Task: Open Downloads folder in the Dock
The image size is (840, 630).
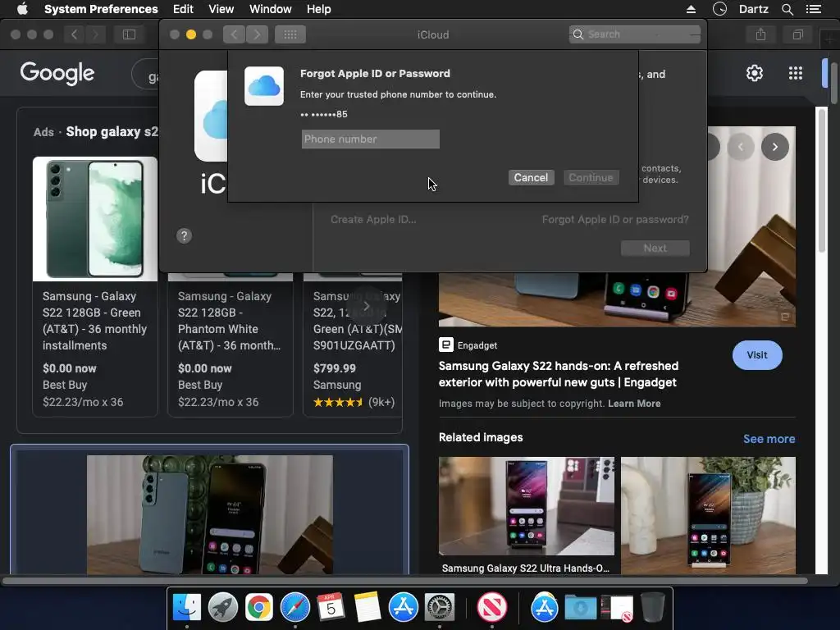Action: [x=580, y=608]
